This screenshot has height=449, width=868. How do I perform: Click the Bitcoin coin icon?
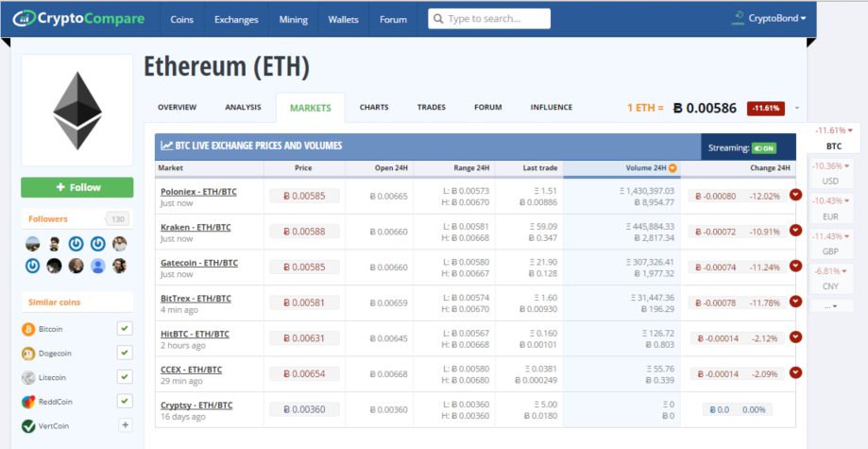tap(28, 329)
